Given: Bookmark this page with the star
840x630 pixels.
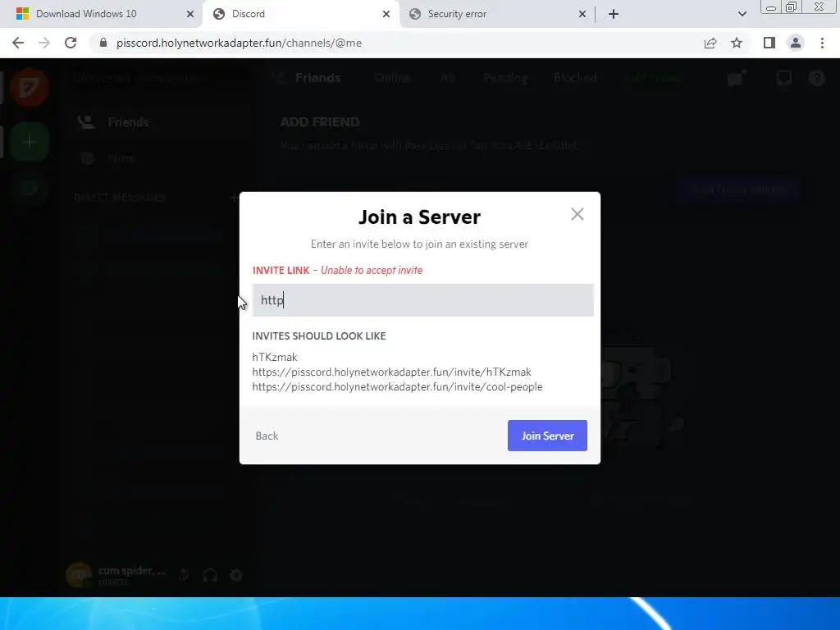Looking at the screenshot, I should (x=737, y=43).
